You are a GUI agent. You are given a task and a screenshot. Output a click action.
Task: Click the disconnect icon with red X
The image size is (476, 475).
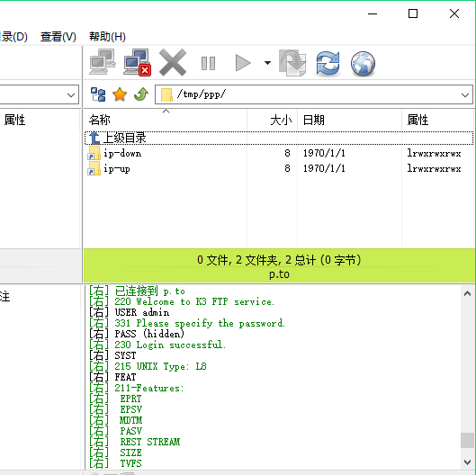click(x=137, y=62)
